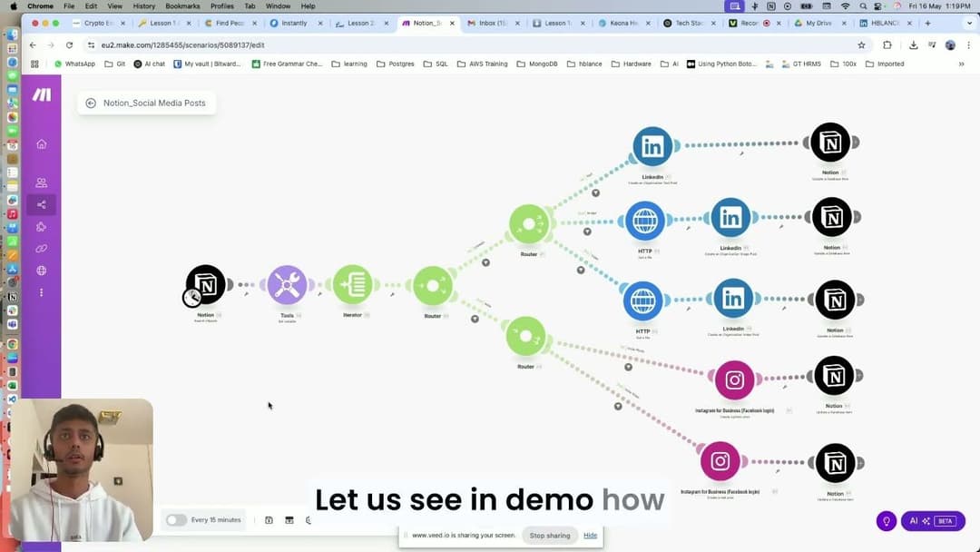Select the first Router module
Image resolution: width=980 pixels, height=552 pixels.
(x=433, y=286)
